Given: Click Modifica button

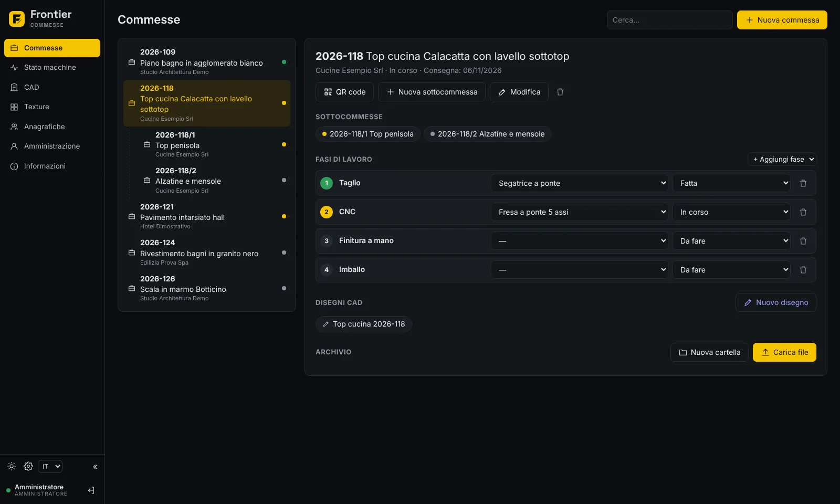Looking at the screenshot, I should click(519, 92).
